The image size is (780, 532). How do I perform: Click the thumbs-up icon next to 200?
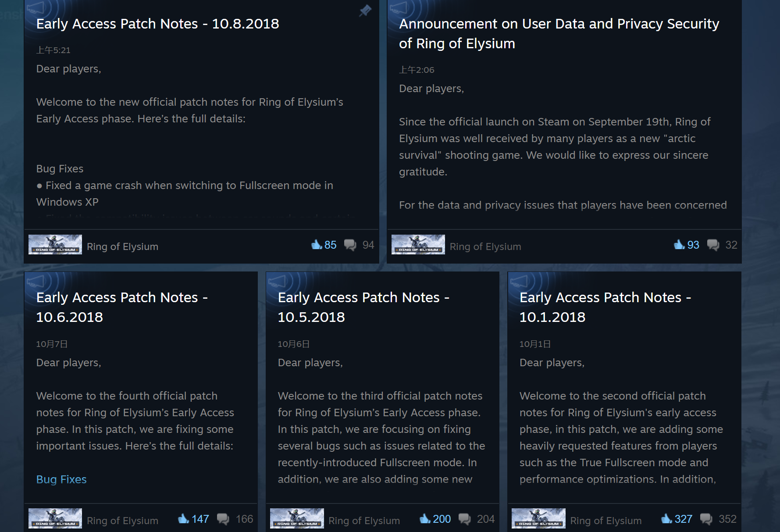tap(425, 518)
